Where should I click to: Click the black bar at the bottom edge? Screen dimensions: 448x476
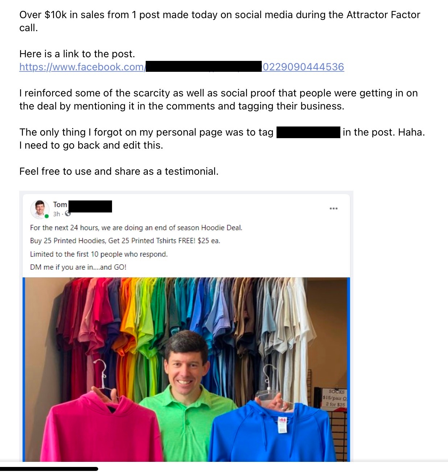click(x=49, y=469)
